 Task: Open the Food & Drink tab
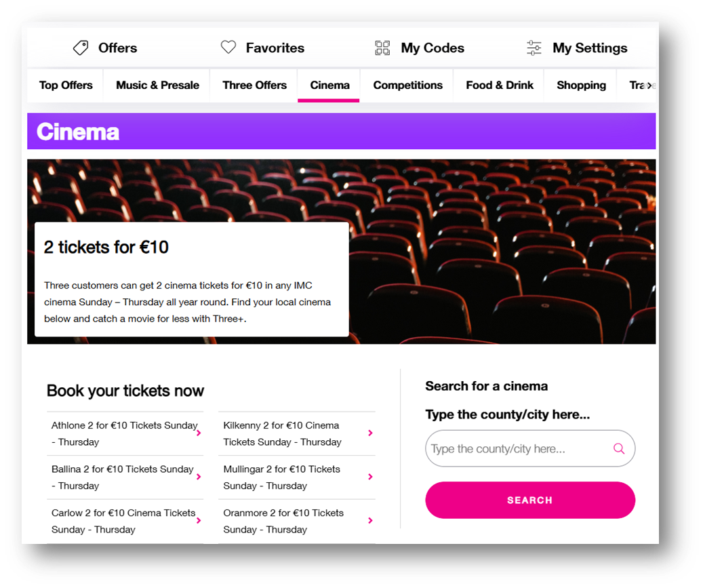500,85
